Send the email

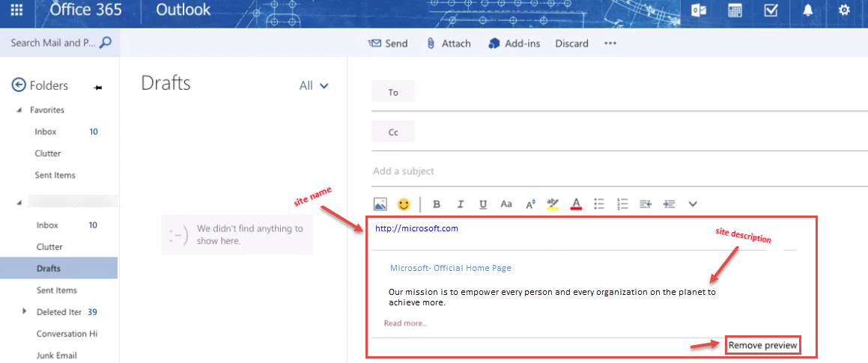[x=387, y=43]
